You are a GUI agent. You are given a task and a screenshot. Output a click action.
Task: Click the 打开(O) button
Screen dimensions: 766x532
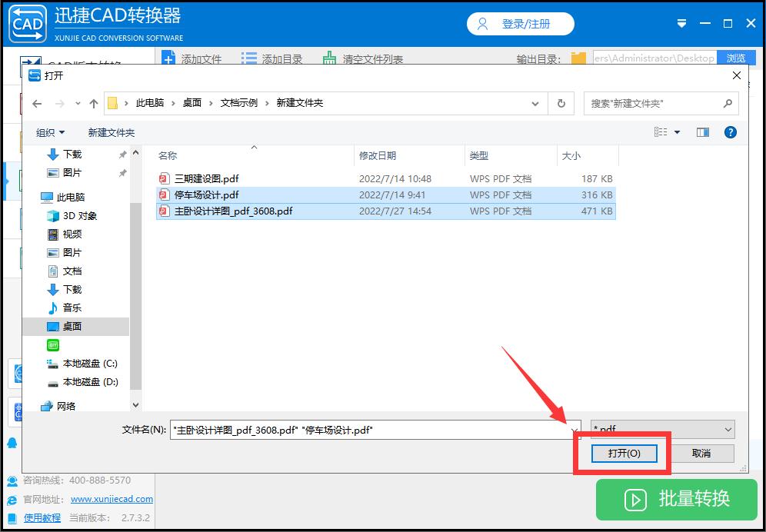tap(624, 454)
